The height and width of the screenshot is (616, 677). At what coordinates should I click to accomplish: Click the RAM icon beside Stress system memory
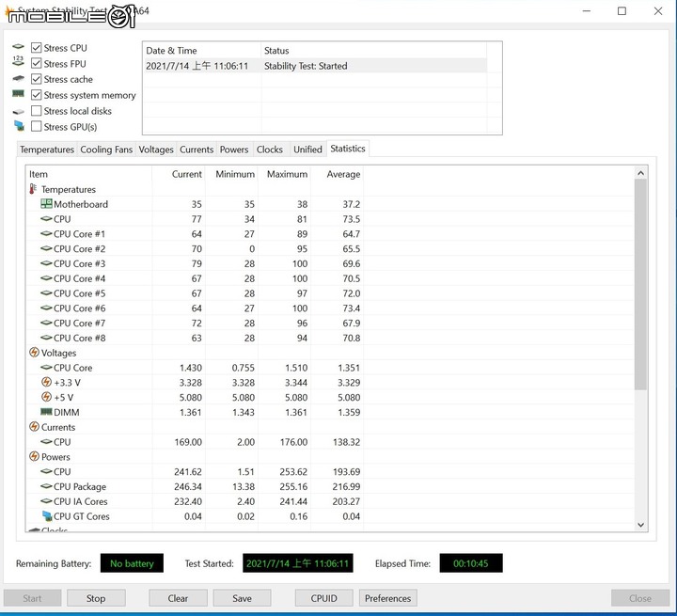pyautogui.click(x=18, y=93)
